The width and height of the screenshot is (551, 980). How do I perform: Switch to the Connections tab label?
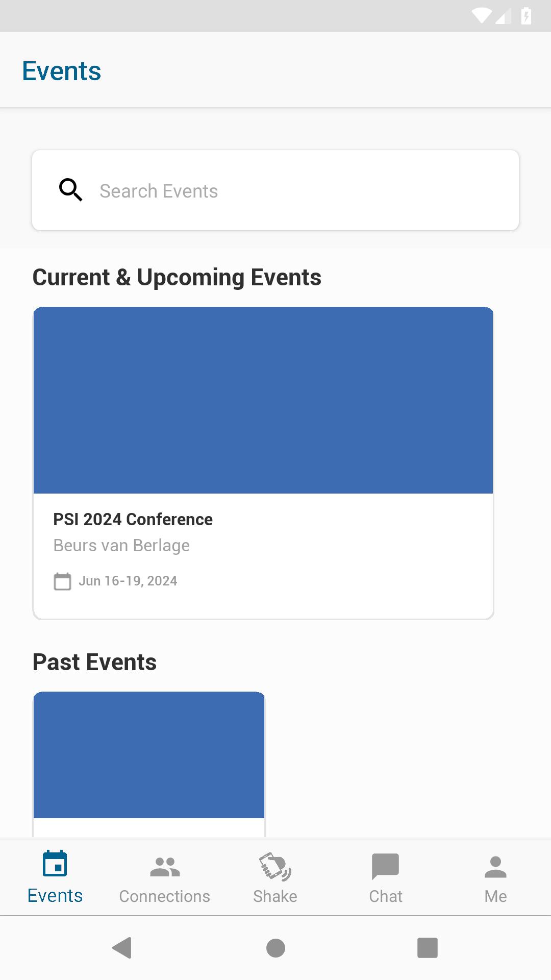pos(165,896)
